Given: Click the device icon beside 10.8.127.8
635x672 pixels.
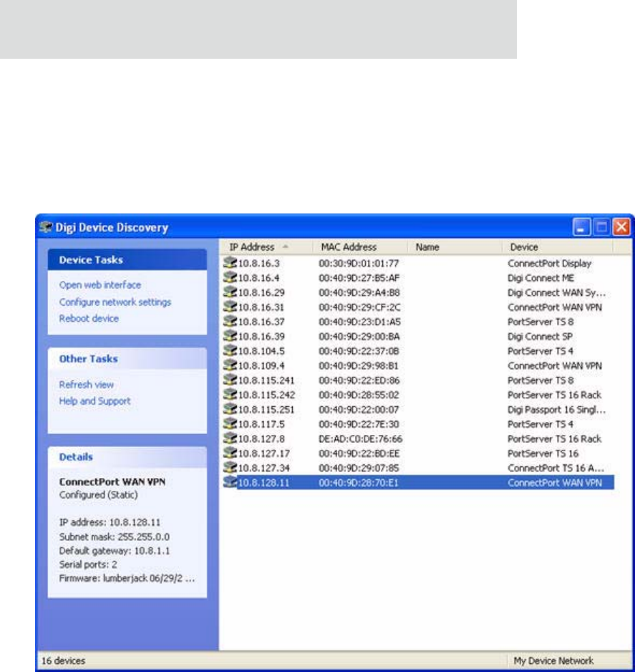Looking at the screenshot, I should [231, 438].
